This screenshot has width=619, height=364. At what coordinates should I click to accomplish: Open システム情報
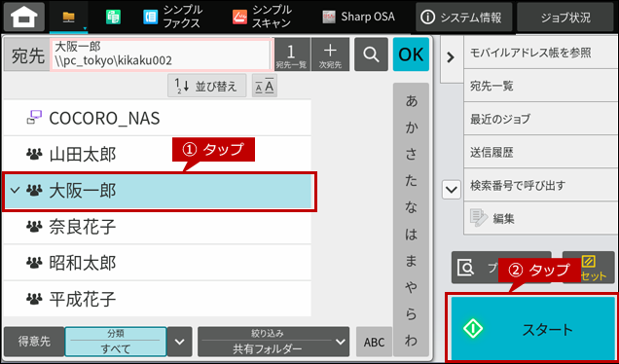(x=464, y=17)
